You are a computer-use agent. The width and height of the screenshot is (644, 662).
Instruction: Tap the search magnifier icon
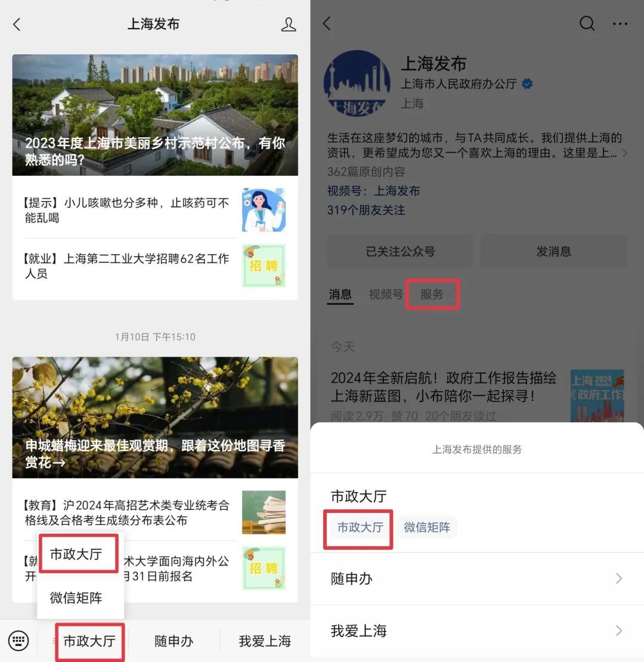(587, 24)
